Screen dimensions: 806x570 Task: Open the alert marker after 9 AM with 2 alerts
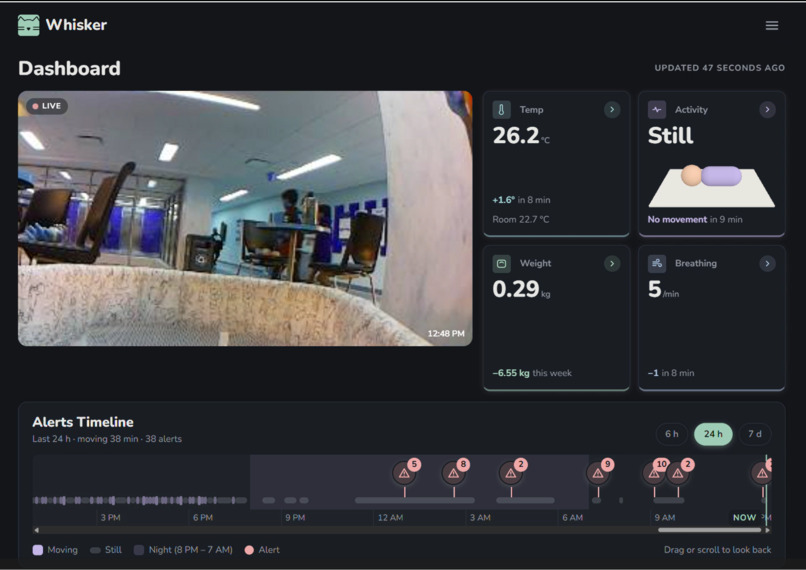[x=679, y=473]
